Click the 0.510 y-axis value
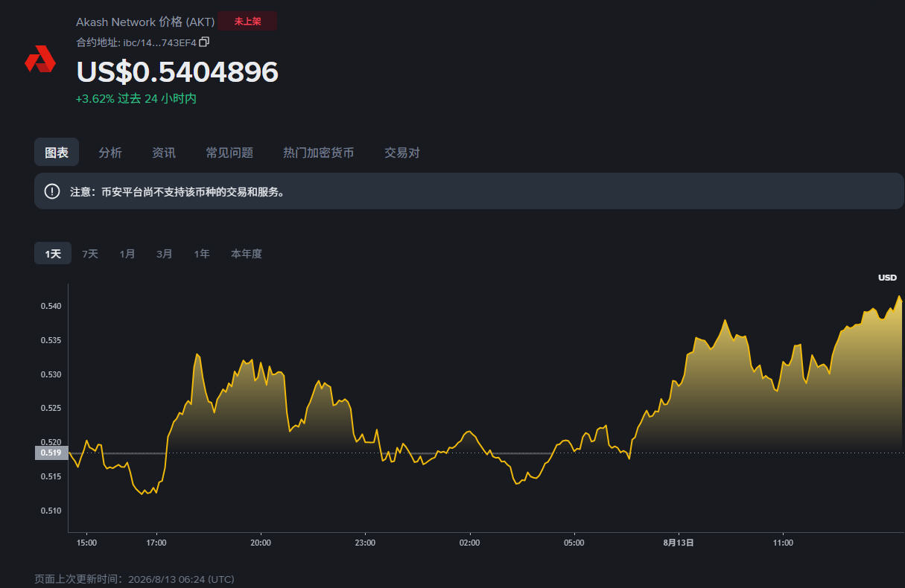 (x=51, y=511)
